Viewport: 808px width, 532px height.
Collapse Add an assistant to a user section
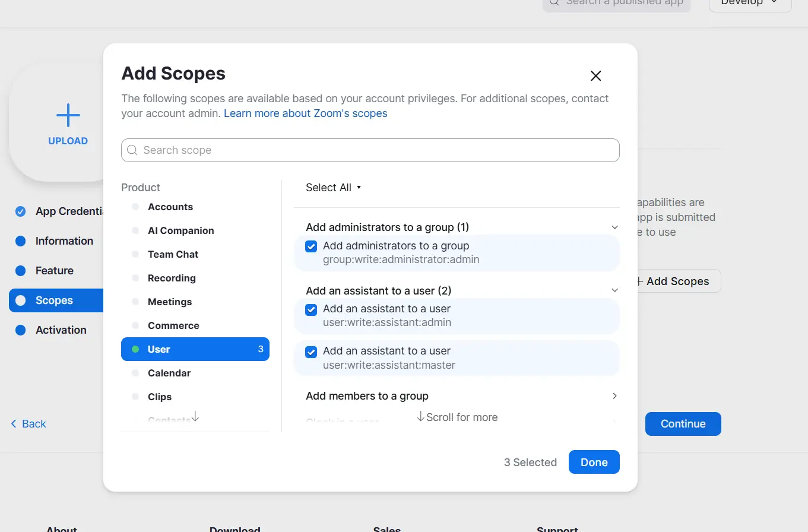pos(614,290)
